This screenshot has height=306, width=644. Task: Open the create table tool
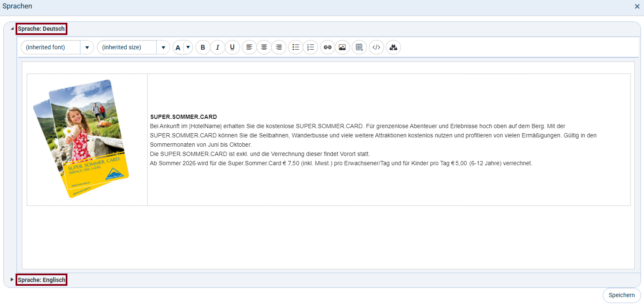click(x=359, y=47)
